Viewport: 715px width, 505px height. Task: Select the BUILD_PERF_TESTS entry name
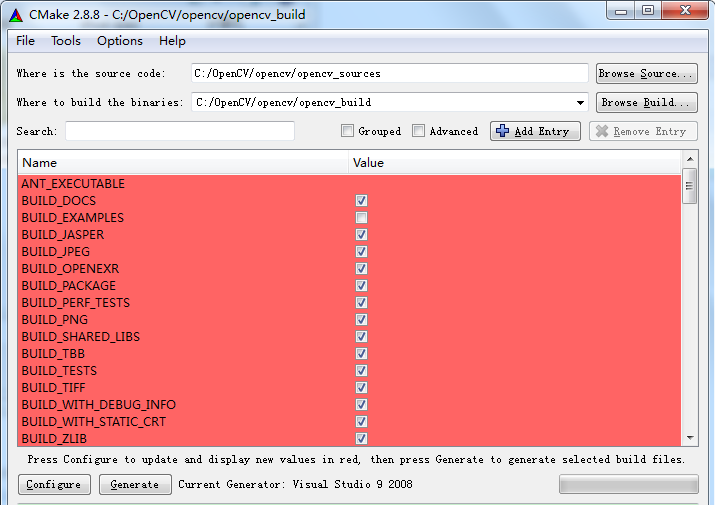tap(76, 302)
